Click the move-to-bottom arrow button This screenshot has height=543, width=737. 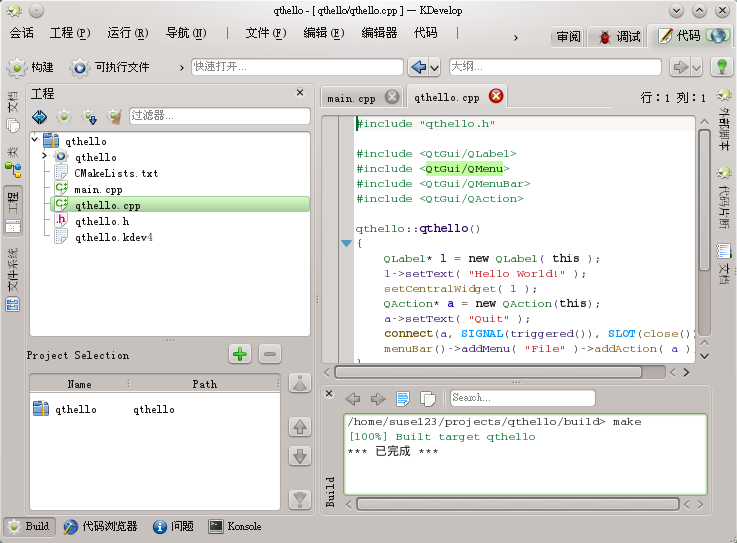[300, 499]
